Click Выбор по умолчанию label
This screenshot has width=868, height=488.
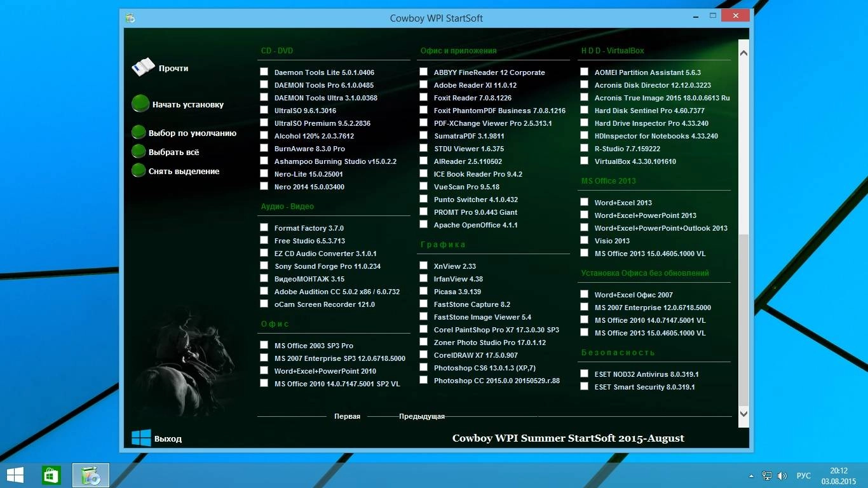(x=193, y=133)
